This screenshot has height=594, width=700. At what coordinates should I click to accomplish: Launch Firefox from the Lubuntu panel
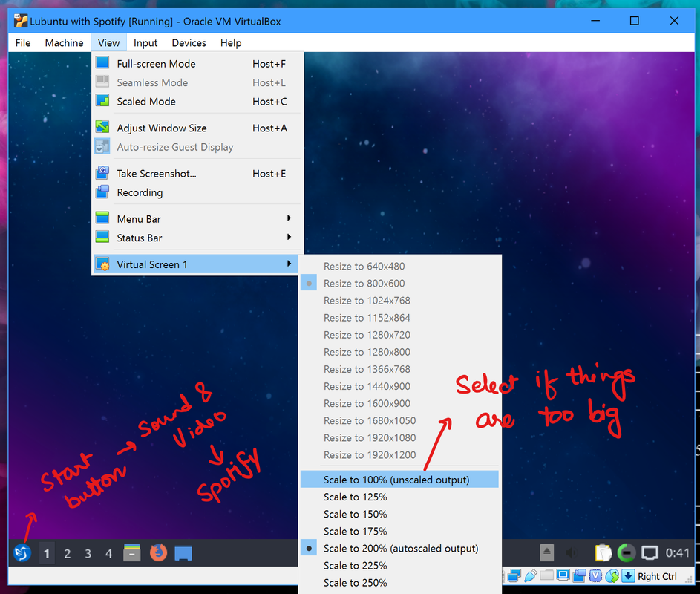pyautogui.click(x=158, y=553)
